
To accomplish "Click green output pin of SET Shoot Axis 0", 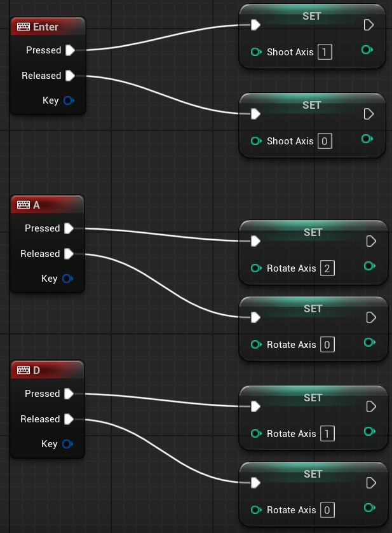I will tap(367, 139).
